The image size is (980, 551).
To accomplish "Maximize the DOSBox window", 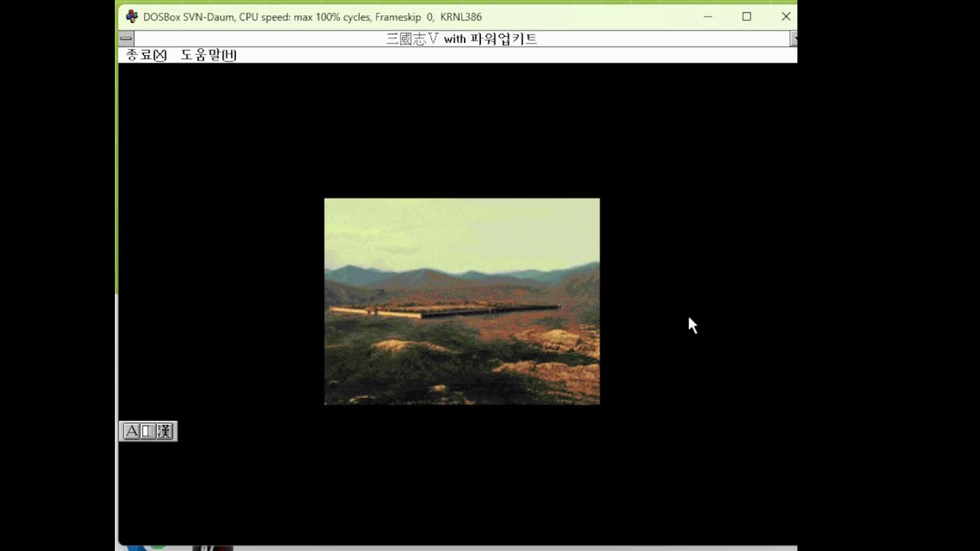I will (x=746, y=17).
